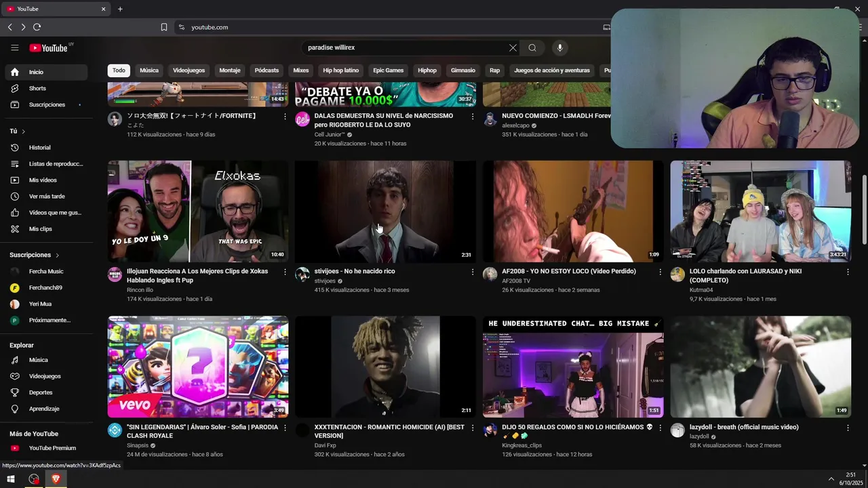Viewport: 868px width, 488px height.
Task: Open options for stivijoes video
Action: pyautogui.click(x=473, y=272)
